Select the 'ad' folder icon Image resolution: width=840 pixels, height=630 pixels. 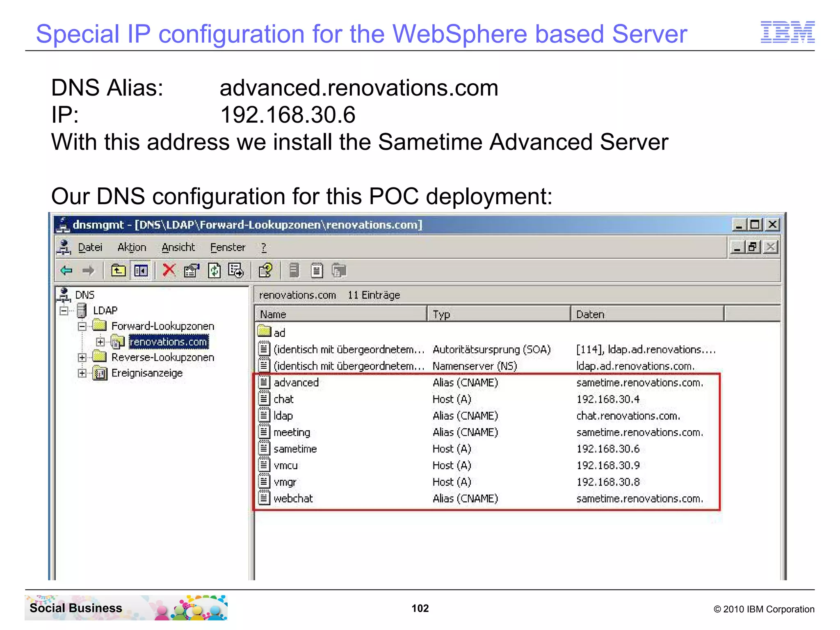pos(265,331)
